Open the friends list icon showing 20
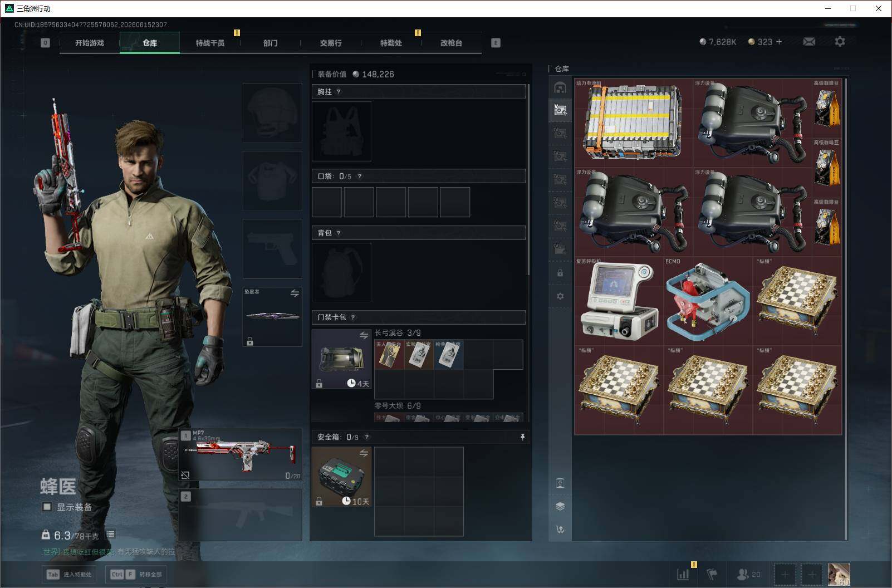The width and height of the screenshot is (892, 588). coord(748,574)
